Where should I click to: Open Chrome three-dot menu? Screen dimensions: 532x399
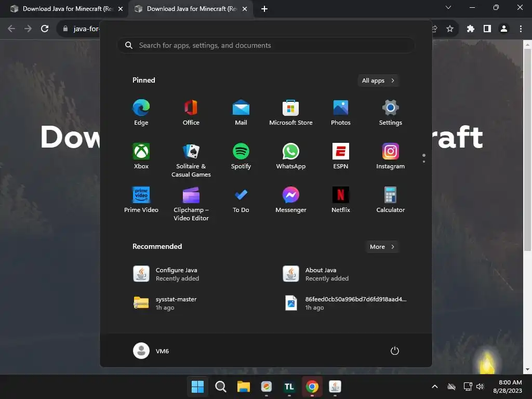tap(521, 29)
